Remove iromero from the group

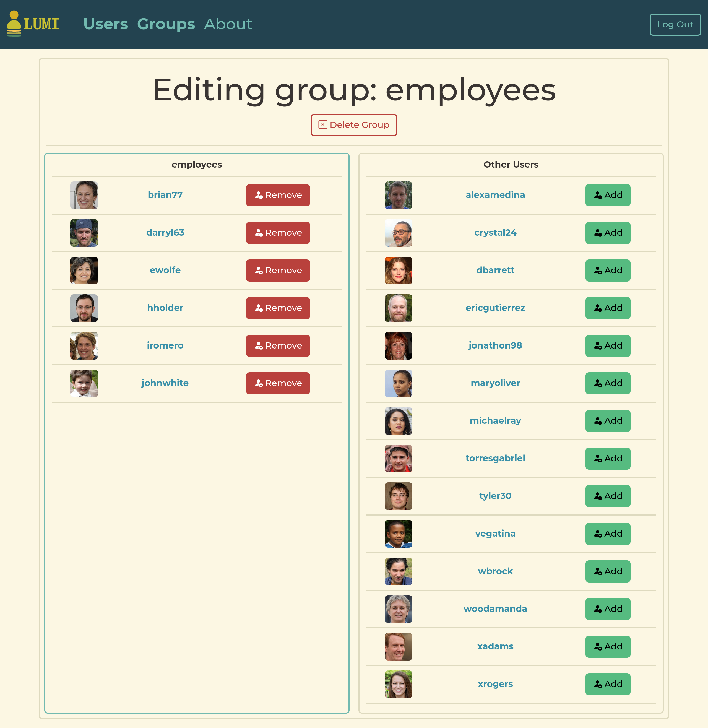click(278, 345)
